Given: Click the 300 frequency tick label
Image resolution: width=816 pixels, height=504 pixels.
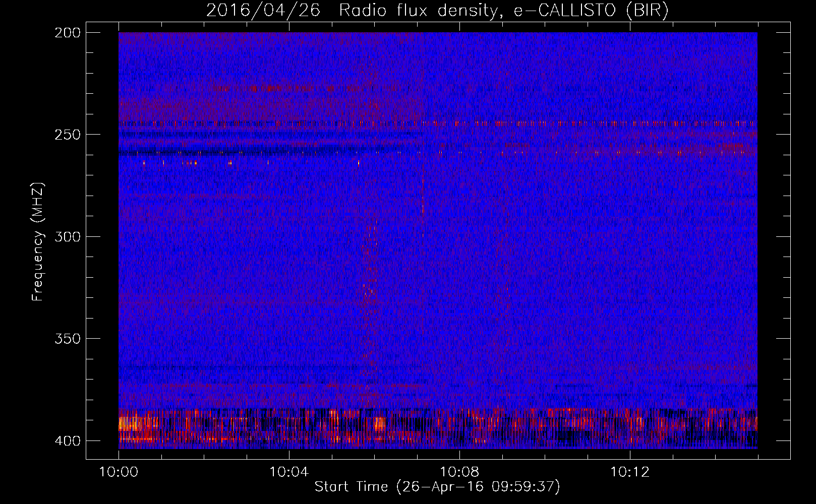Looking at the screenshot, I should click(x=67, y=237).
